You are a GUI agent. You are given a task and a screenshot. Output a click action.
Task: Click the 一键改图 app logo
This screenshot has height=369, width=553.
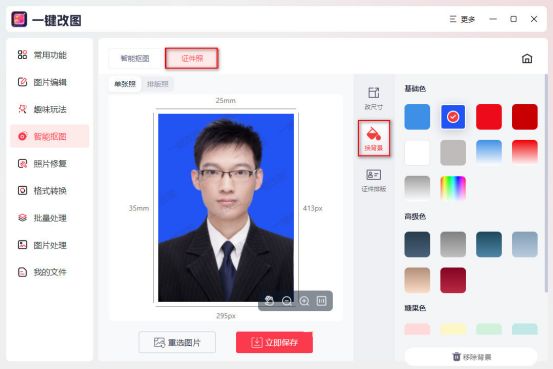click(x=19, y=19)
